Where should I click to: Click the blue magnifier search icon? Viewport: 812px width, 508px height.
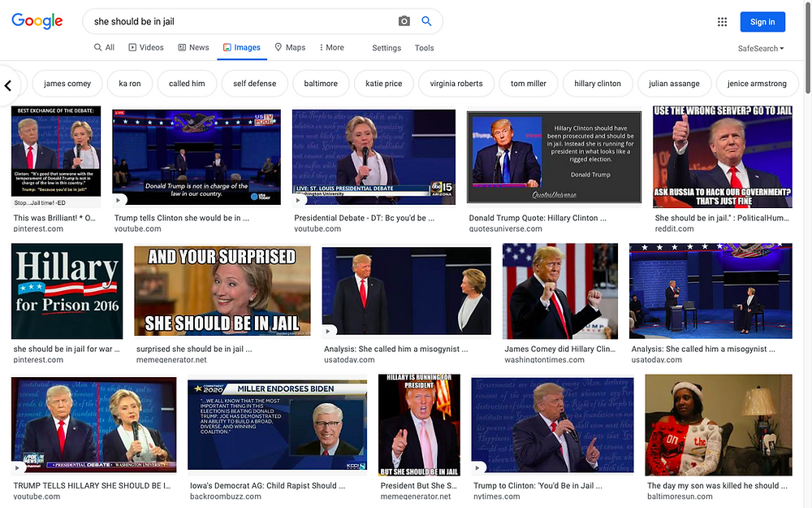coord(426,21)
